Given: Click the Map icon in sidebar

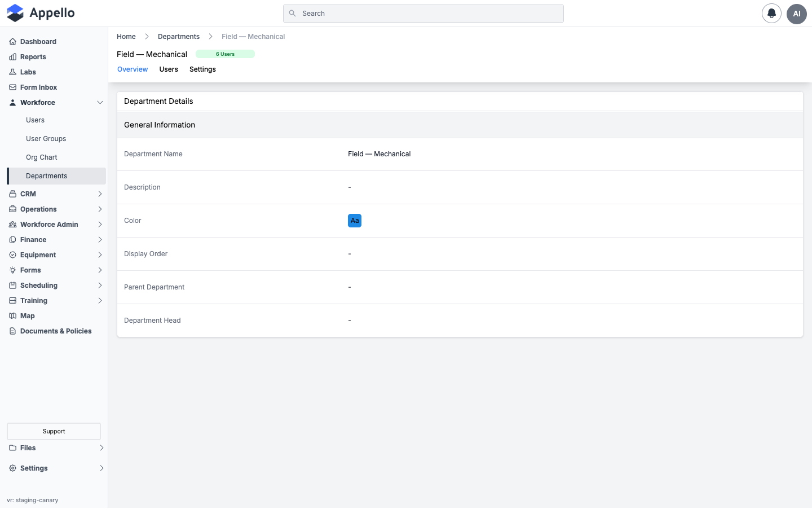Looking at the screenshot, I should click(12, 316).
